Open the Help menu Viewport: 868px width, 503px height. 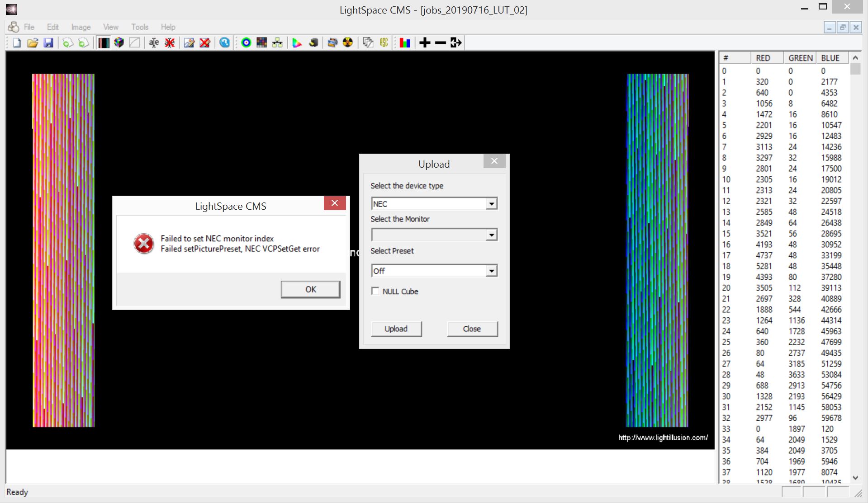168,27
